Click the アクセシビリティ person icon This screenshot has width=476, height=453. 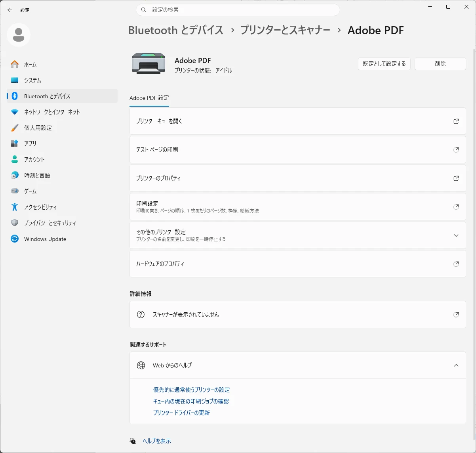click(x=15, y=207)
